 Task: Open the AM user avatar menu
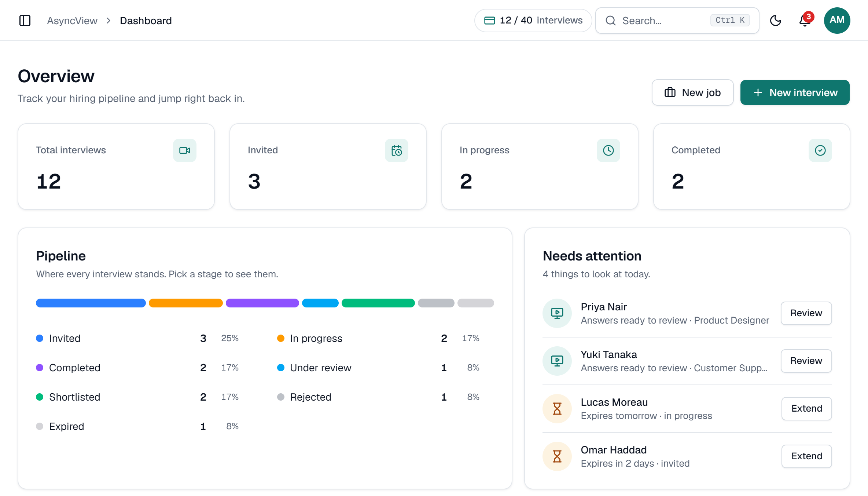point(837,21)
